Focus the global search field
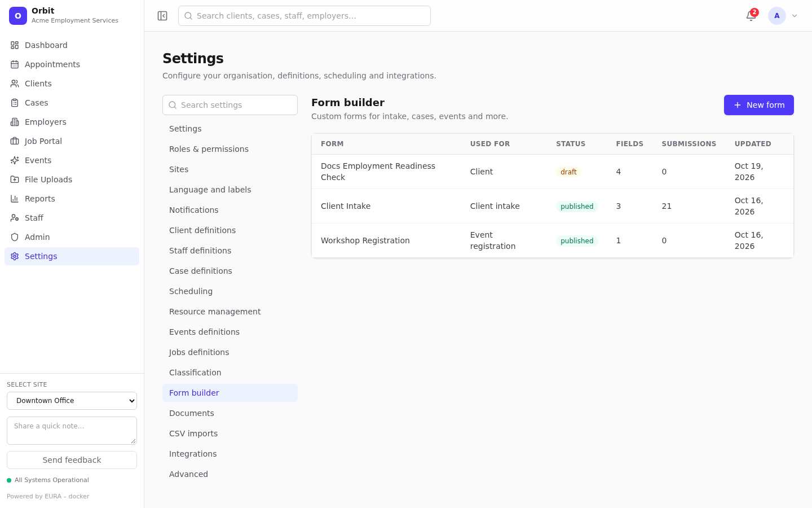The image size is (812, 508). pyautogui.click(x=304, y=16)
